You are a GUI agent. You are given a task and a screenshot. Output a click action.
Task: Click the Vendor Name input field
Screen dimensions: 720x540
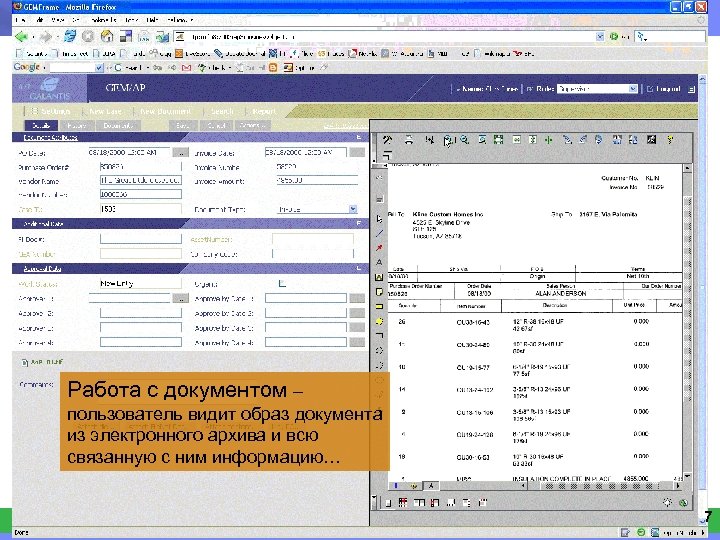[141, 180]
